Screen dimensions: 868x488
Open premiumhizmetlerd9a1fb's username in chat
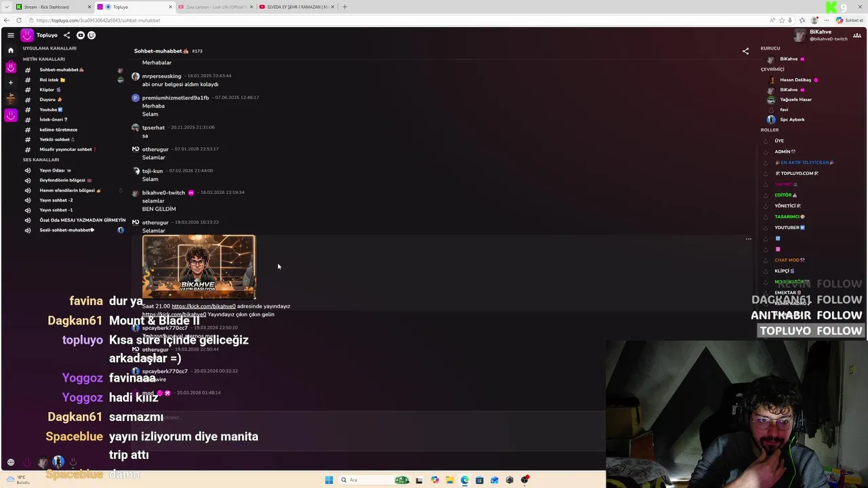[x=176, y=98]
